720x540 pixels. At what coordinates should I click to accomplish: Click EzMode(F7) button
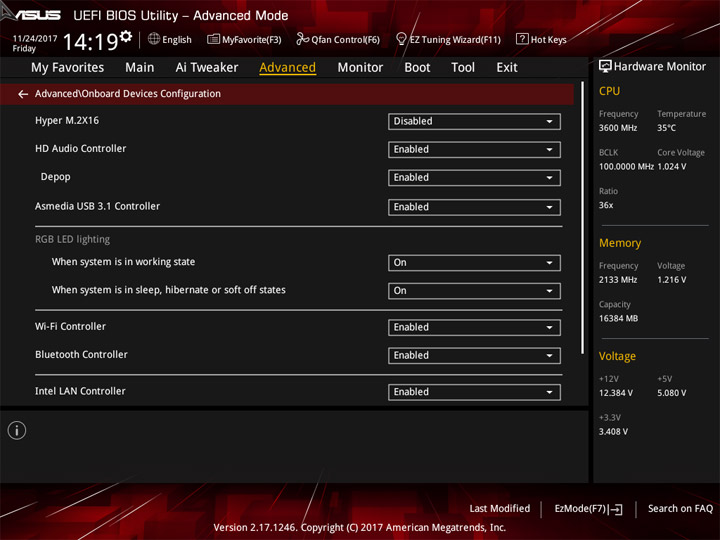588,509
